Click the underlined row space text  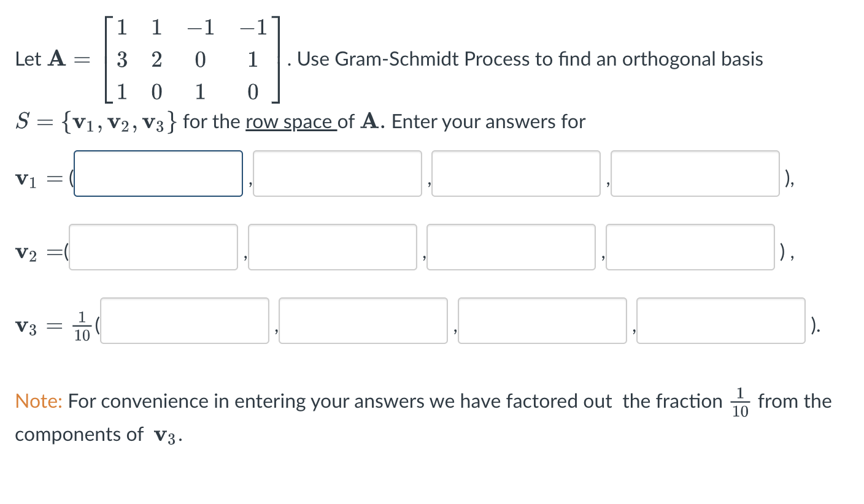[x=288, y=121]
